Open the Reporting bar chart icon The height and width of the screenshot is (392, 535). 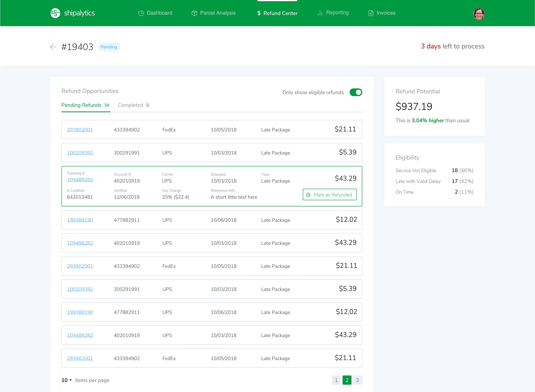click(320, 13)
